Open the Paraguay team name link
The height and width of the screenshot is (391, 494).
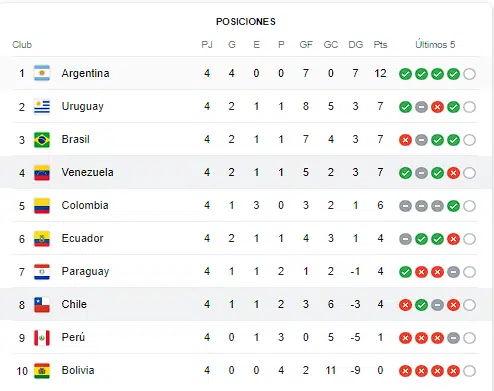(85, 271)
